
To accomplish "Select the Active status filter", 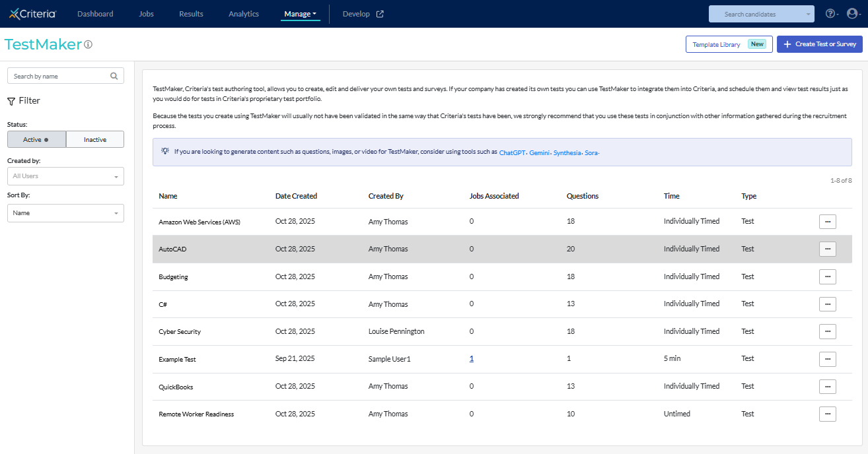I will pos(36,139).
